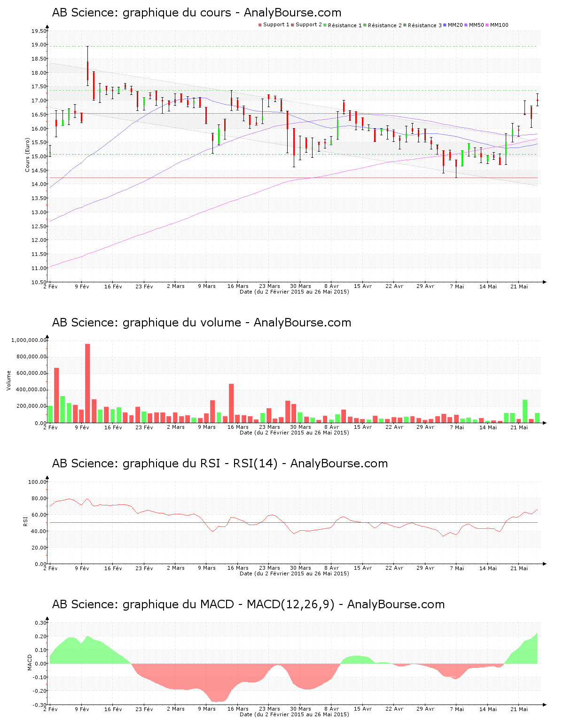Screen dimensions: 564x728
Task: Click the 100.00 value on RSI axis
Action: [37, 482]
